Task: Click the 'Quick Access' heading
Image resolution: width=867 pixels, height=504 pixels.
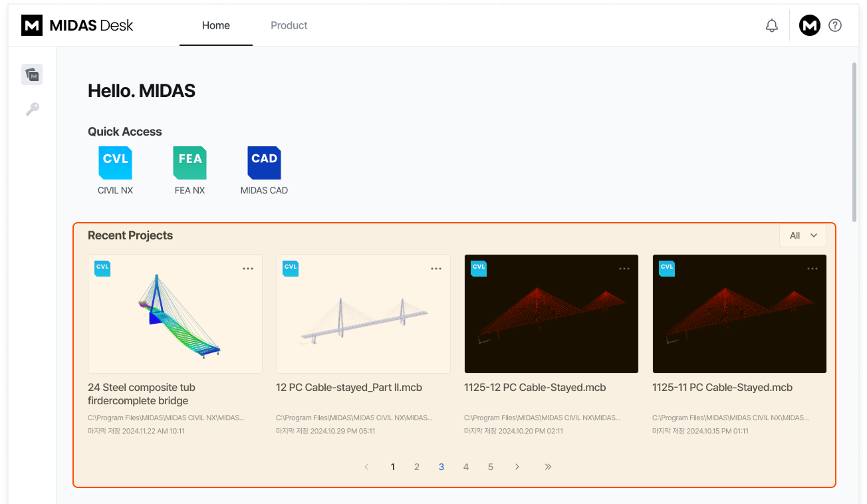Action: click(x=125, y=132)
